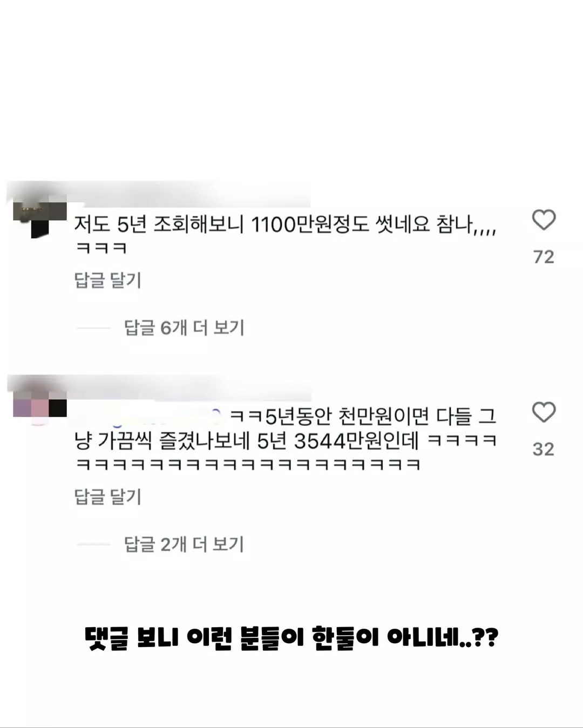Tap the ㅋㅋㅋ line under the 1100만원 comment
The width and height of the screenshot is (583, 728).
[x=101, y=249]
